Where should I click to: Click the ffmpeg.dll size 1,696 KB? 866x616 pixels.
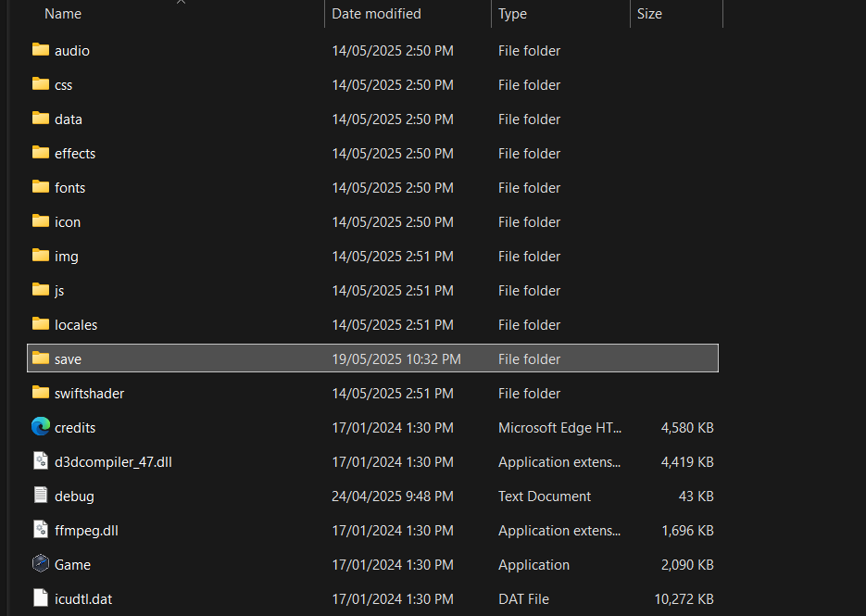point(687,531)
